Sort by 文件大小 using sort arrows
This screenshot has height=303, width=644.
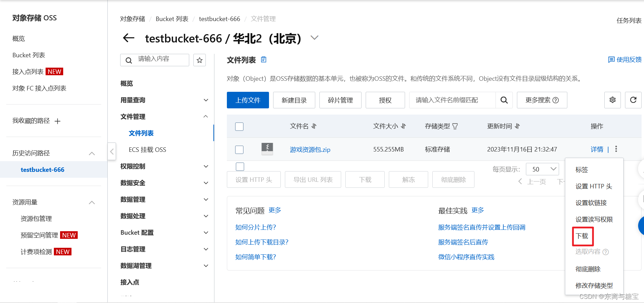coord(403,126)
